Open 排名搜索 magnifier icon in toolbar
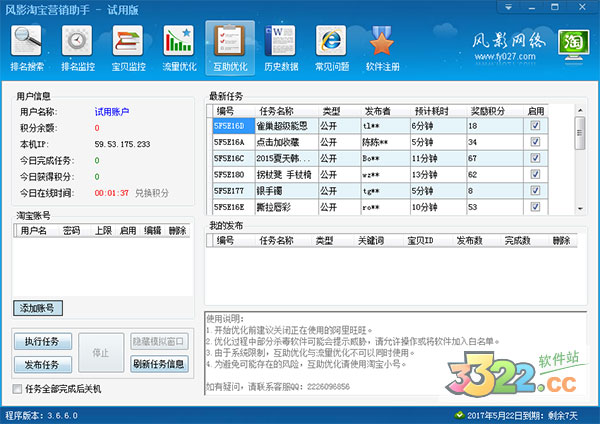 click(x=28, y=41)
